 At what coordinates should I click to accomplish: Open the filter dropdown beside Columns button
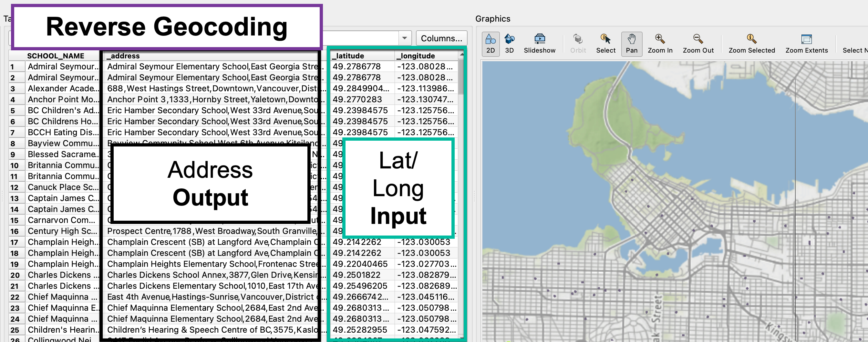[x=404, y=38]
